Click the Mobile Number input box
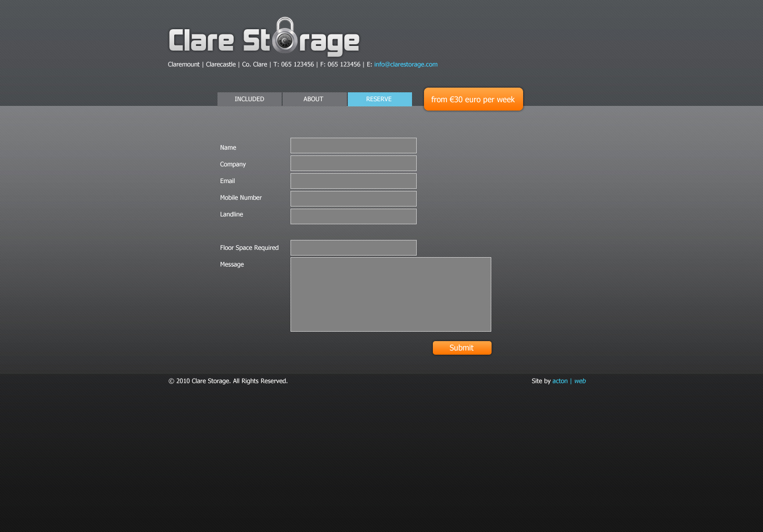The image size is (763, 532). [353, 199]
